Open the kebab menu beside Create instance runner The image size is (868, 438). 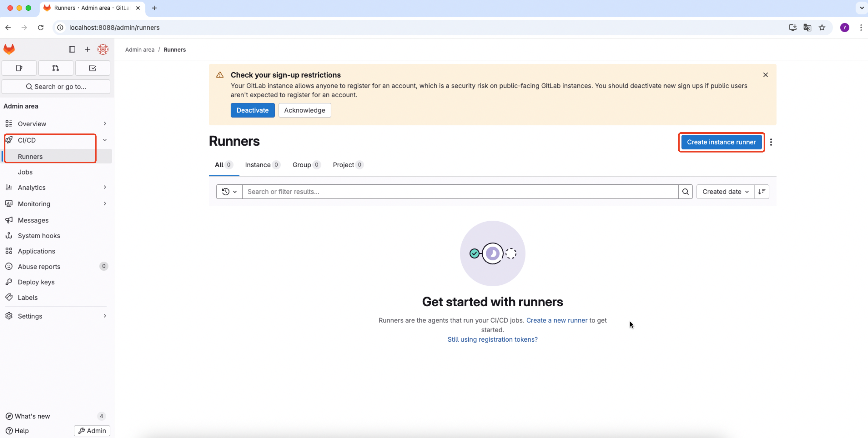click(772, 142)
